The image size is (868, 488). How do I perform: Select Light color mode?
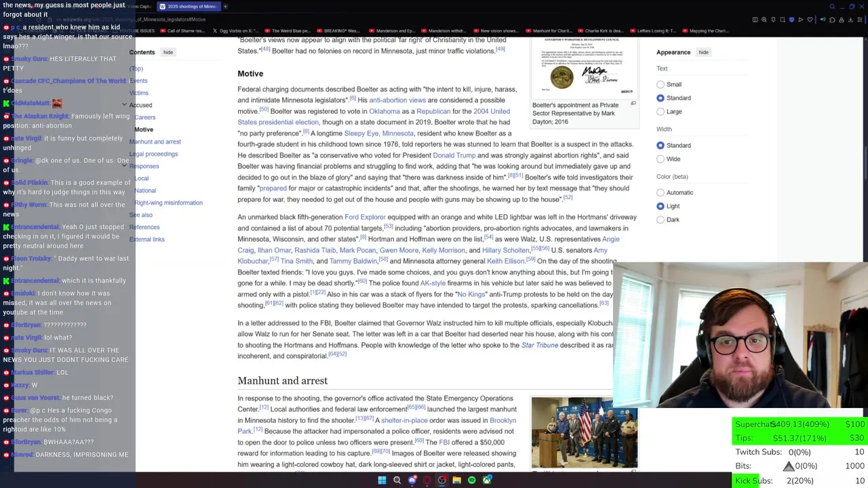(660, 206)
